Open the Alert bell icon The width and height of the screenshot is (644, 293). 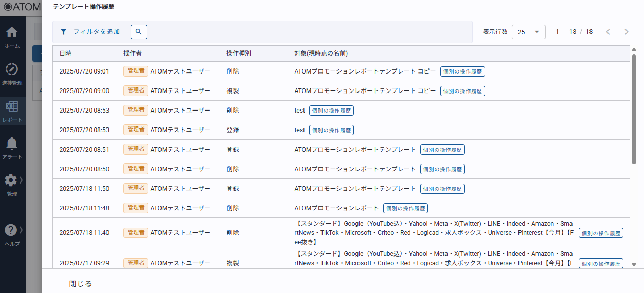pyautogui.click(x=12, y=143)
